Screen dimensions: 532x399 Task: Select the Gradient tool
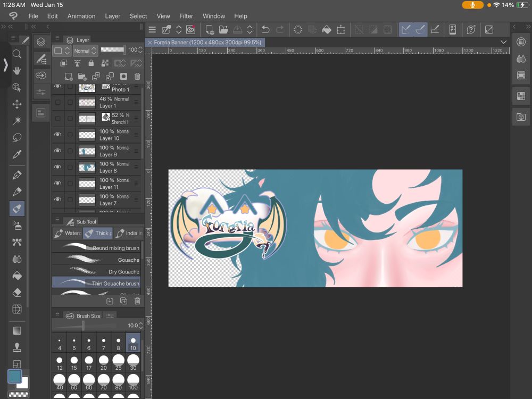16,330
